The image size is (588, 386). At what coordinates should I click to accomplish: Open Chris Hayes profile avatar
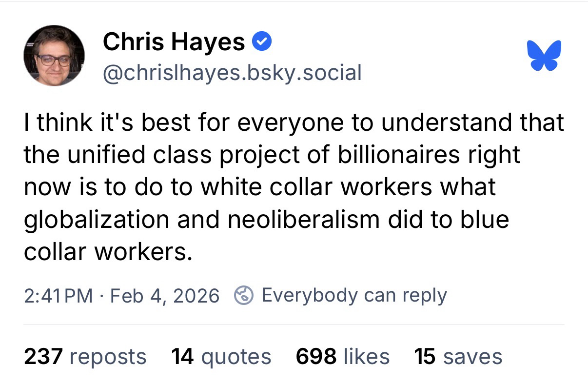54,56
